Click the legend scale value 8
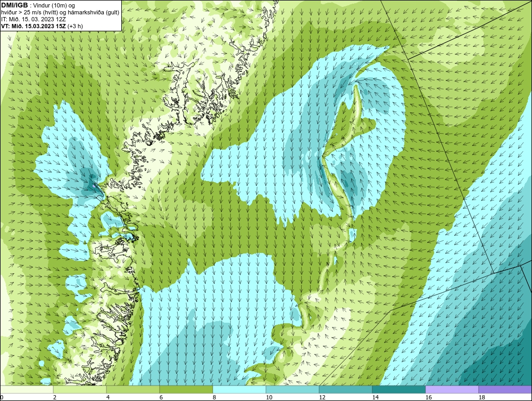 click(214, 397)
